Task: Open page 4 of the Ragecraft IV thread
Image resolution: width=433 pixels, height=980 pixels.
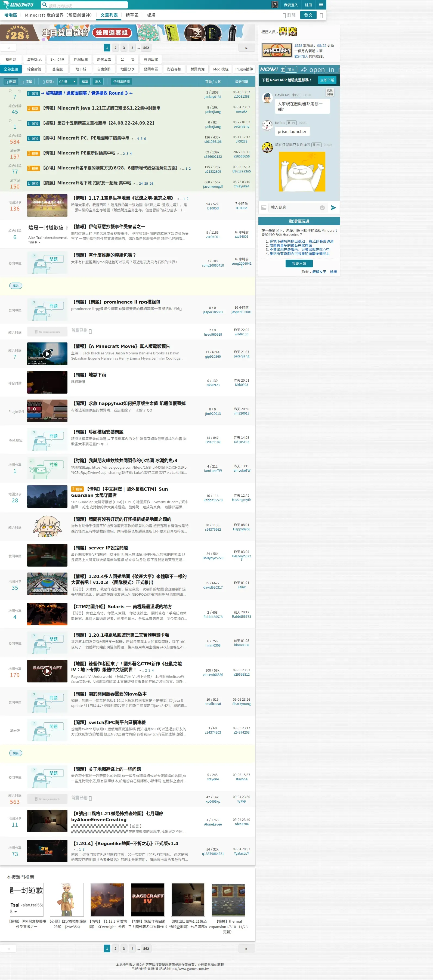Action: click(153, 670)
